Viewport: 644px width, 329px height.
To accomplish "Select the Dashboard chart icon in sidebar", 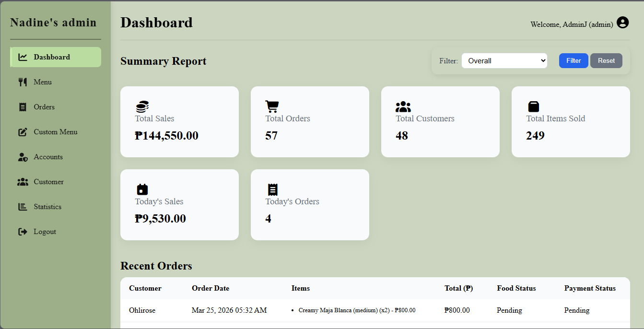I will [x=23, y=57].
